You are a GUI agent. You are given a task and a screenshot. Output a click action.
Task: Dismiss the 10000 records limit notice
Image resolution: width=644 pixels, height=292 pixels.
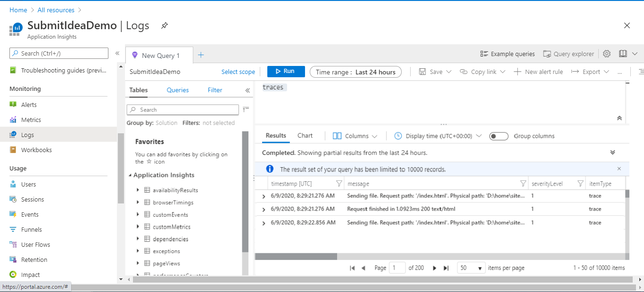tap(619, 169)
